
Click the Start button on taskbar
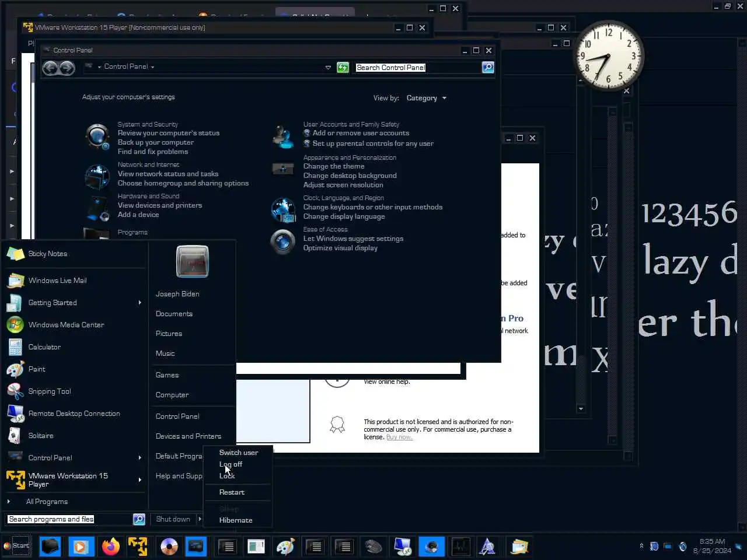(x=16, y=546)
